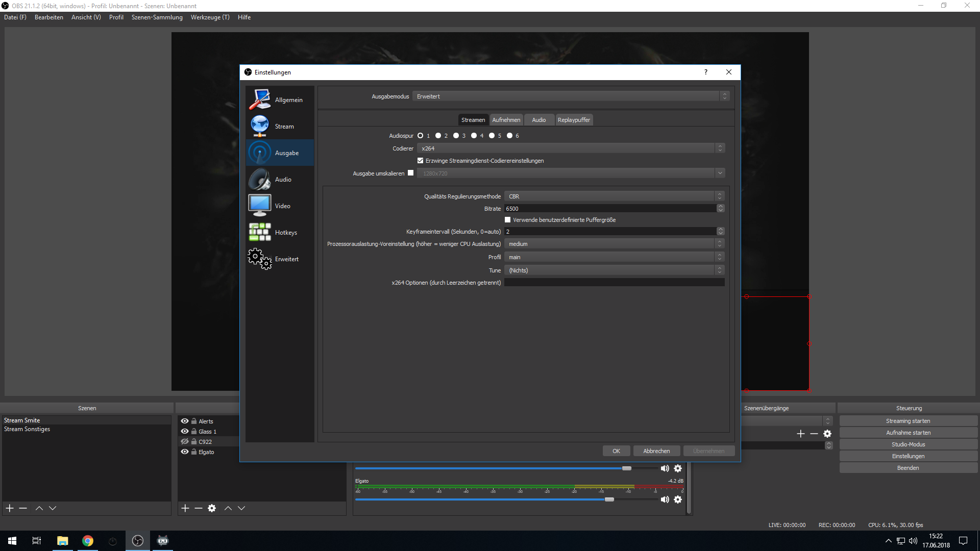The image size is (980, 551).
Task: Disable Erzwinge Streamingdienst-Codierereinstellungen checkbox
Action: point(421,161)
